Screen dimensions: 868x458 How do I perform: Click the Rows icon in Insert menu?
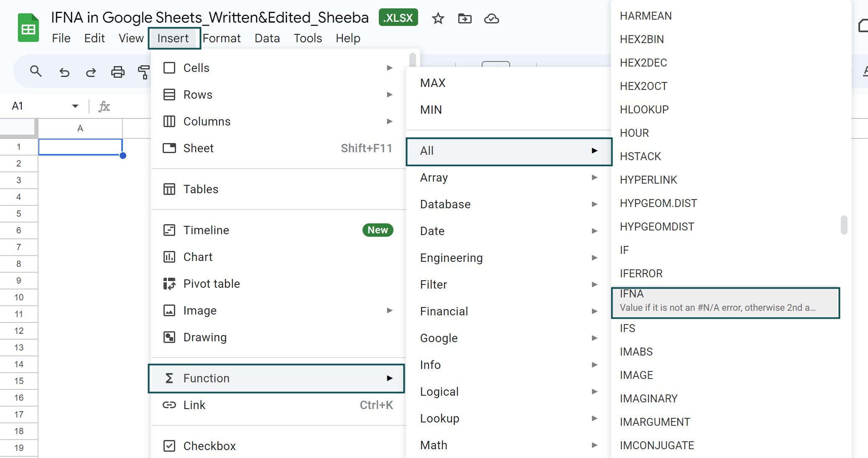tap(169, 95)
